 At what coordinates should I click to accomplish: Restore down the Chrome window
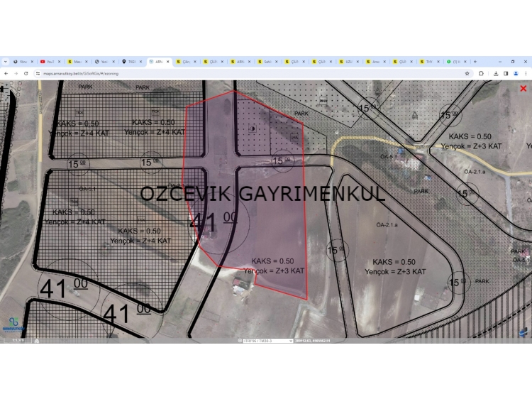coord(513,62)
